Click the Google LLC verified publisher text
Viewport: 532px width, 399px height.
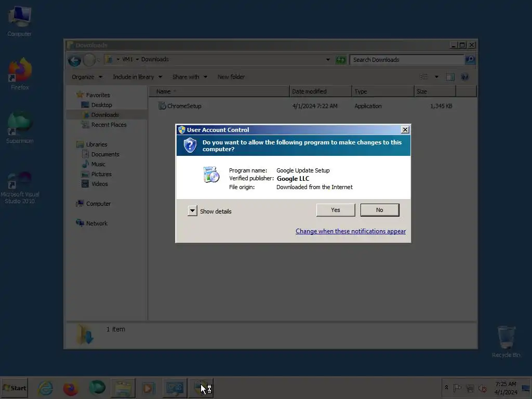click(x=293, y=179)
